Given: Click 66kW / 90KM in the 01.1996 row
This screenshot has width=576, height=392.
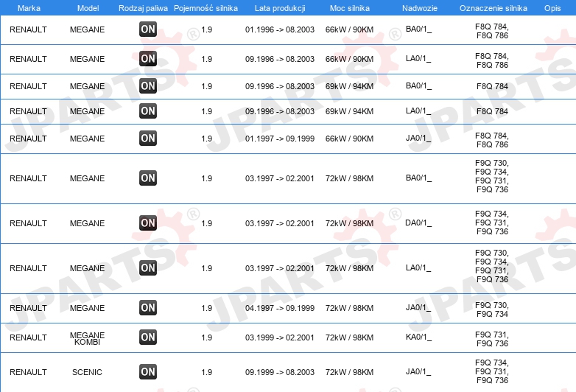Looking at the screenshot, I should 349,29.
